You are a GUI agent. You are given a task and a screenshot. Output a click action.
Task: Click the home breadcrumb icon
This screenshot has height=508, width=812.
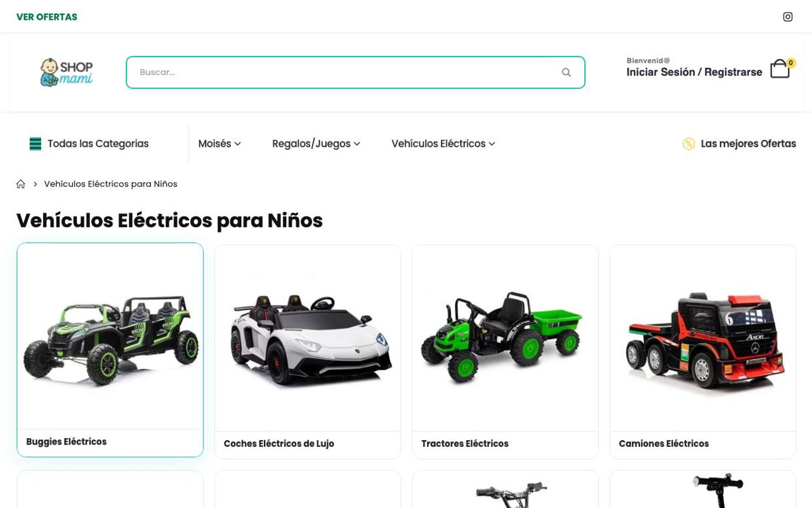coord(21,184)
